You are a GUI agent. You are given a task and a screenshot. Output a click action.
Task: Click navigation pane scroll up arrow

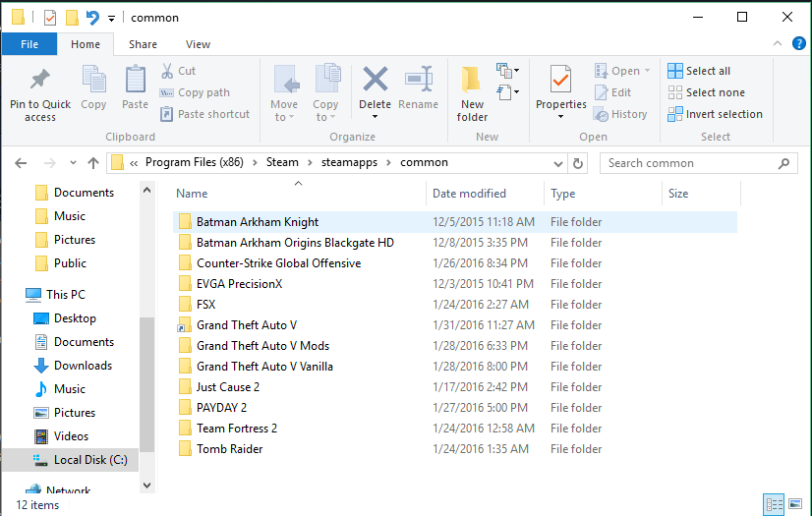click(147, 190)
